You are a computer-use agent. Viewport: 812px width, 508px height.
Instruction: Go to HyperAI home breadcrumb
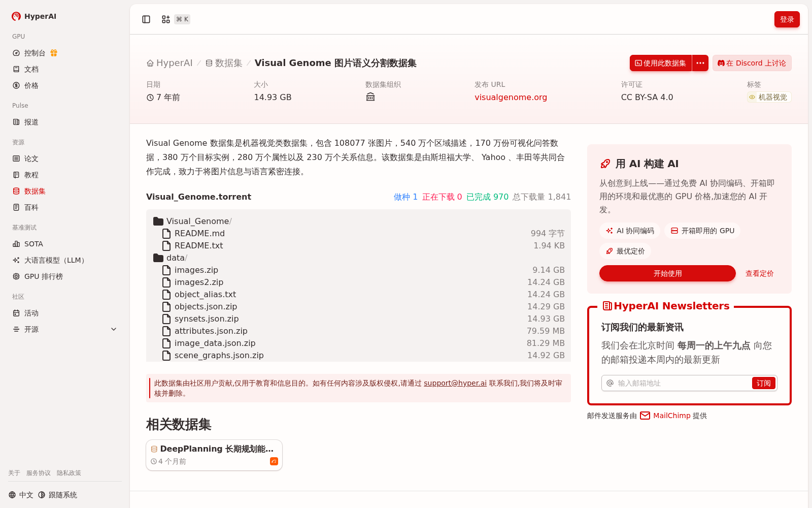[x=170, y=63]
